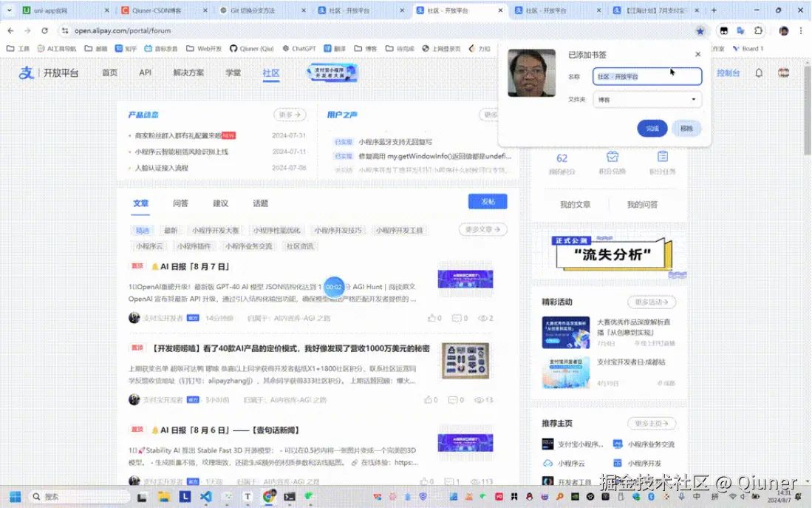812x508 pixels.
Task: Select the 小程序开发大赛 filter tag
Action: [x=216, y=230]
